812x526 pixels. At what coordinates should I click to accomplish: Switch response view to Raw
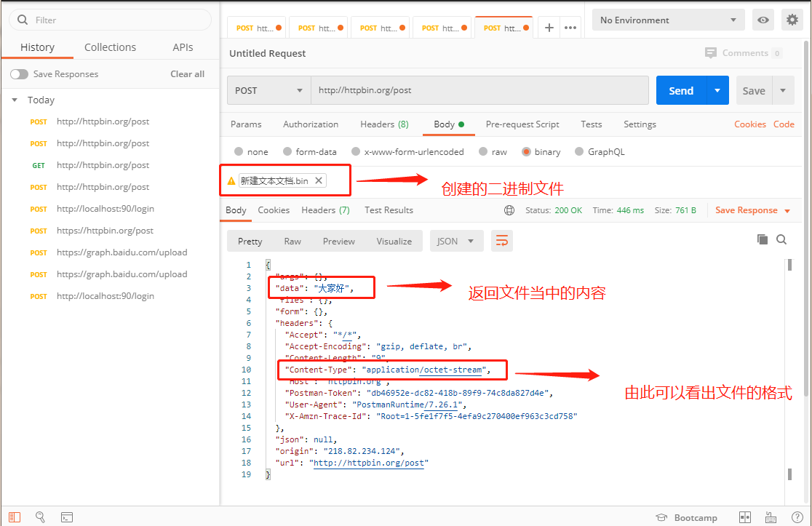(x=292, y=242)
